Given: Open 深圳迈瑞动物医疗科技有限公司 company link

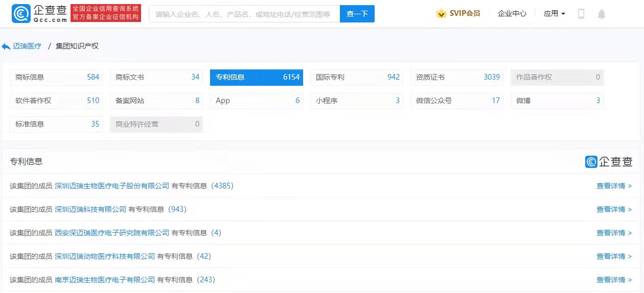Looking at the screenshot, I should [105, 256].
